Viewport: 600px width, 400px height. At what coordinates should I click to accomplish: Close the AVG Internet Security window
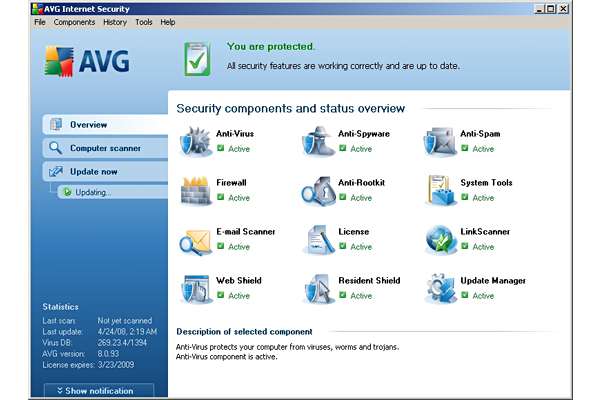click(x=563, y=9)
